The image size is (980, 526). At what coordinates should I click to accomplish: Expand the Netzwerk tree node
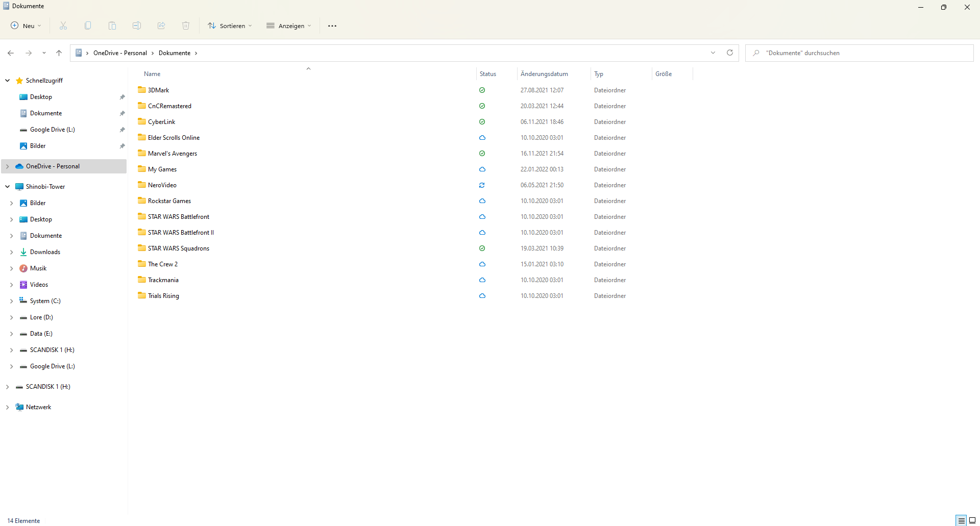point(8,407)
